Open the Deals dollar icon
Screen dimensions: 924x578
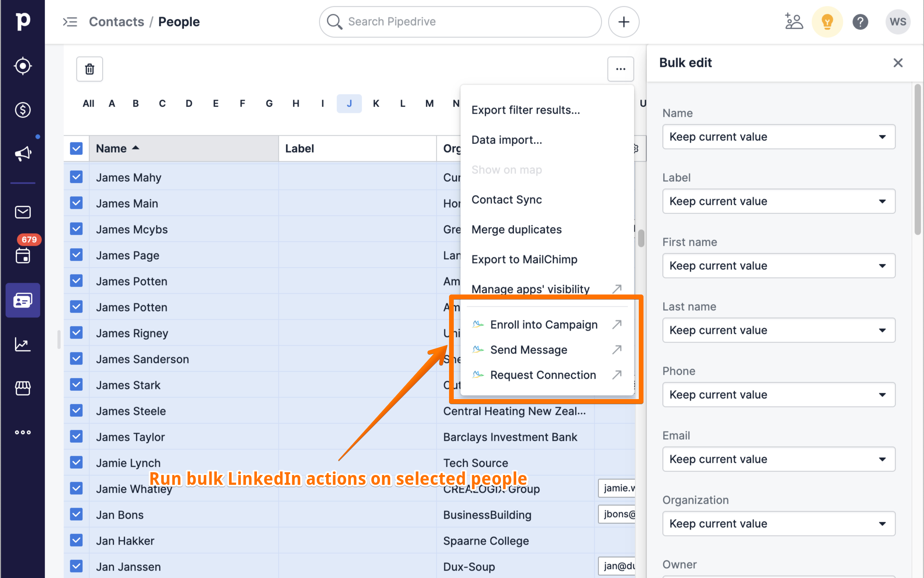(23, 110)
